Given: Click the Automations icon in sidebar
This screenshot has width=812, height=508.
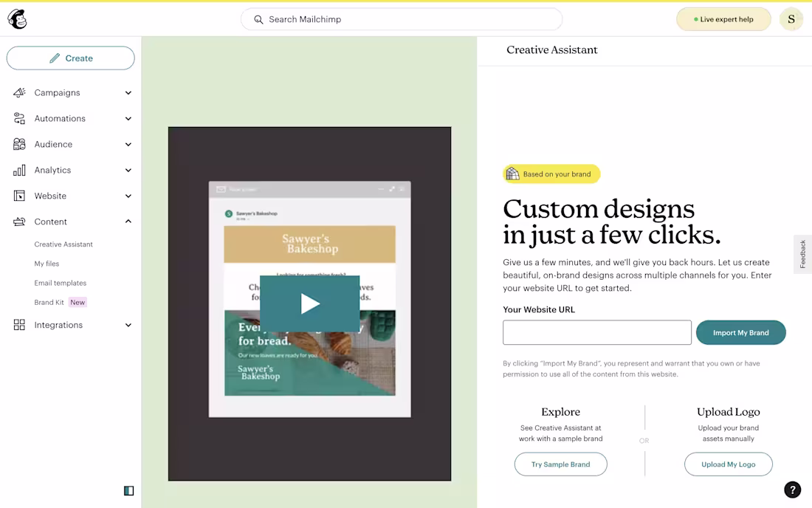Looking at the screenshot, I should tap(19, 118).
